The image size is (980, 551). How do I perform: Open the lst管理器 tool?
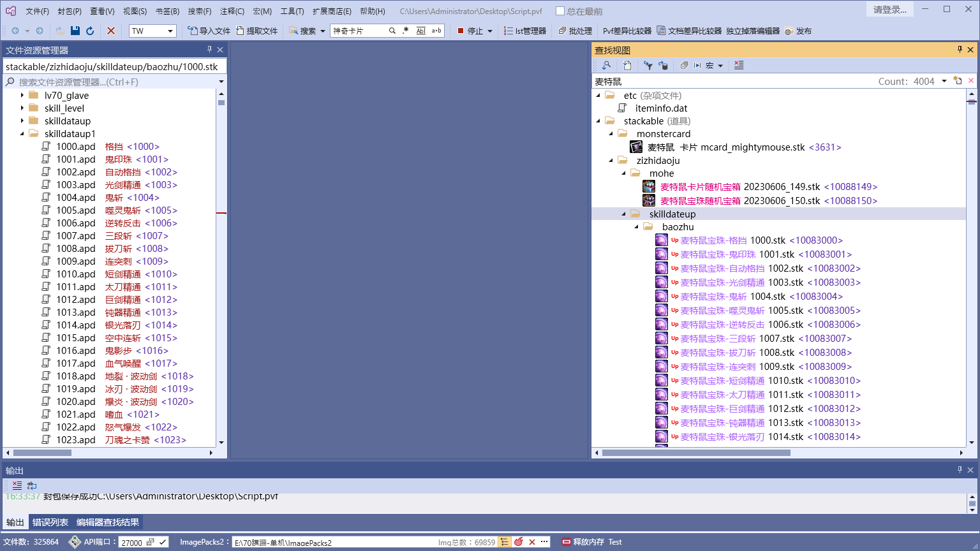524,31
